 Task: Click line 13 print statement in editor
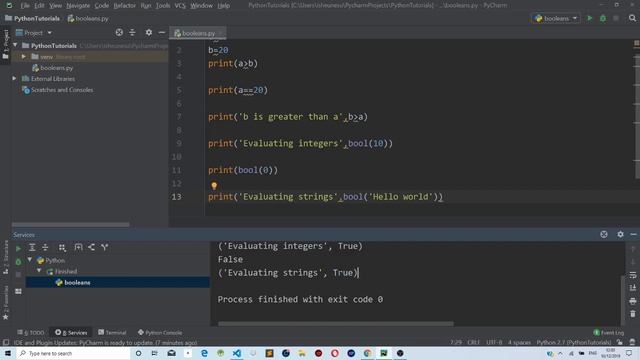(325, 197)
